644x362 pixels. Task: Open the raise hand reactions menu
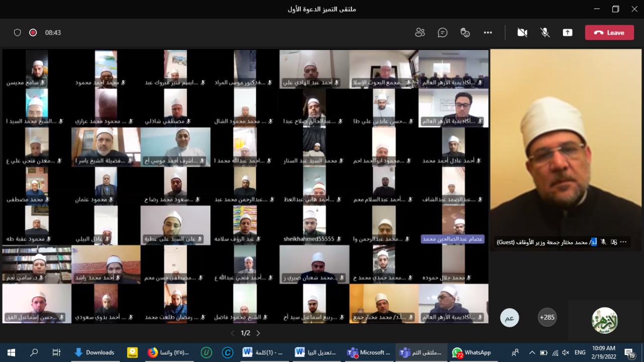(465, 33)
